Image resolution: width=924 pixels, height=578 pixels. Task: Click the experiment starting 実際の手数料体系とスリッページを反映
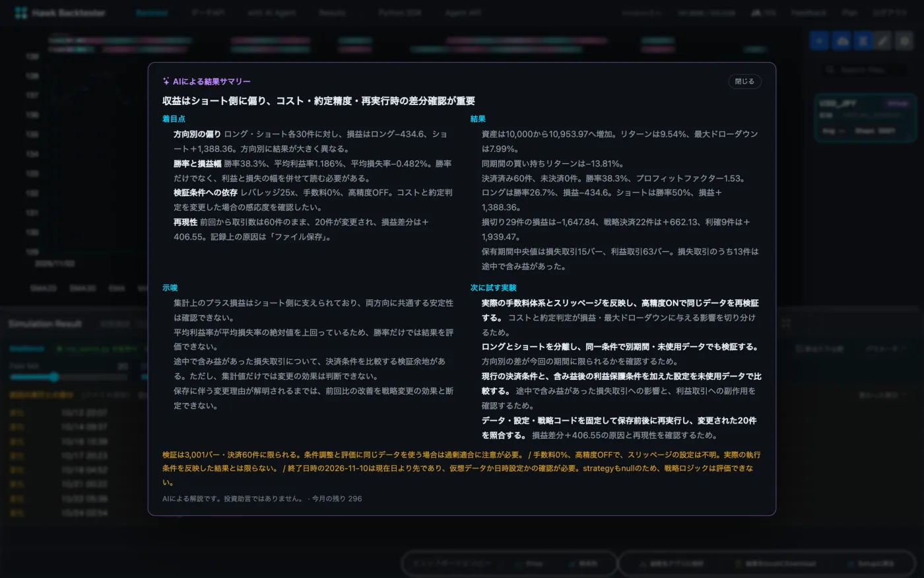[620, 318]
